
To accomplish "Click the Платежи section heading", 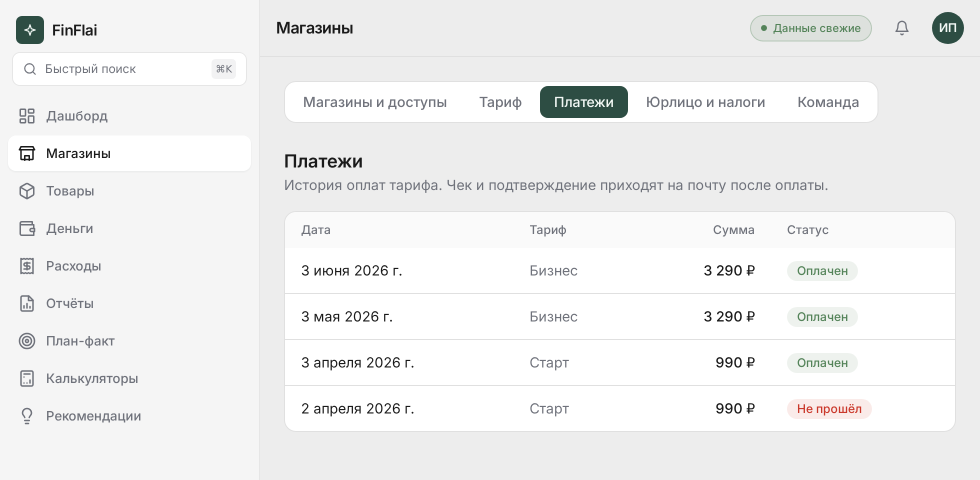I will pos(323,161).
